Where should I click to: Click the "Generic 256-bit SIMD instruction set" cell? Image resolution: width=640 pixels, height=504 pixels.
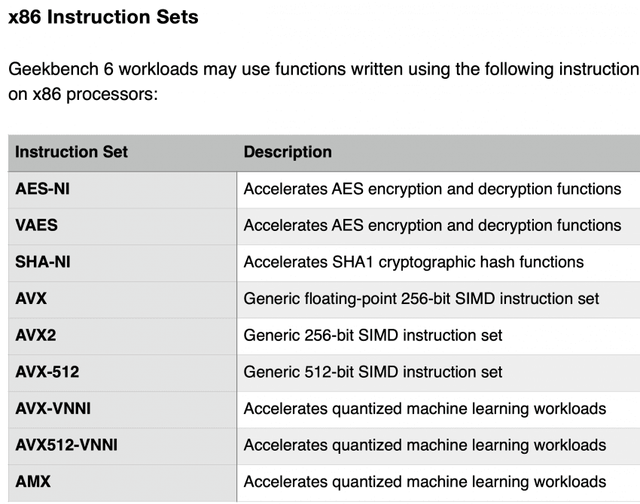click(x=373, y=335)
